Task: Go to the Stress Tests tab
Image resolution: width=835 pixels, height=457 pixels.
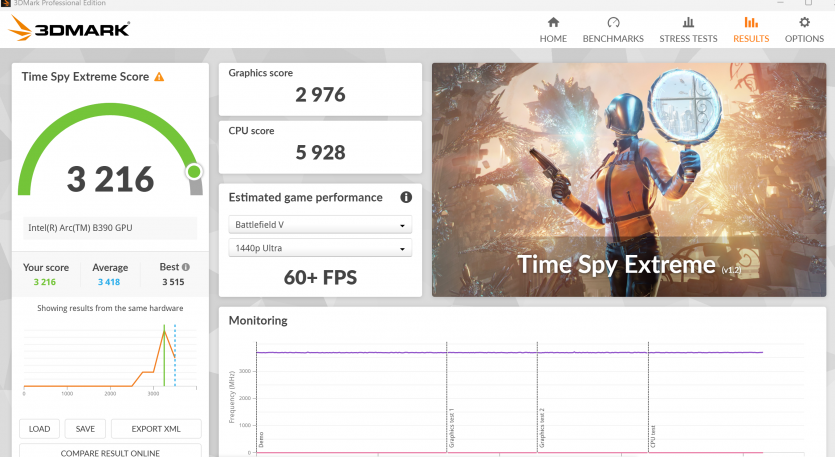Action: [x=688, y=29]
